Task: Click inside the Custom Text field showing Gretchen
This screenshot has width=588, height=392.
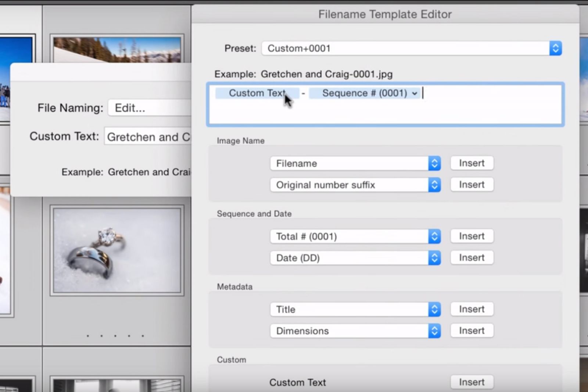Action: 147,136
